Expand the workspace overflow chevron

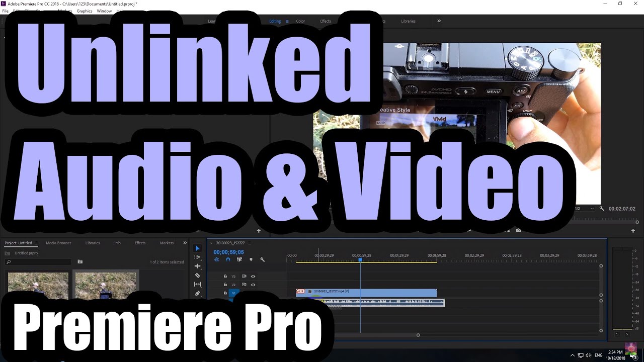tap(439, 21)
